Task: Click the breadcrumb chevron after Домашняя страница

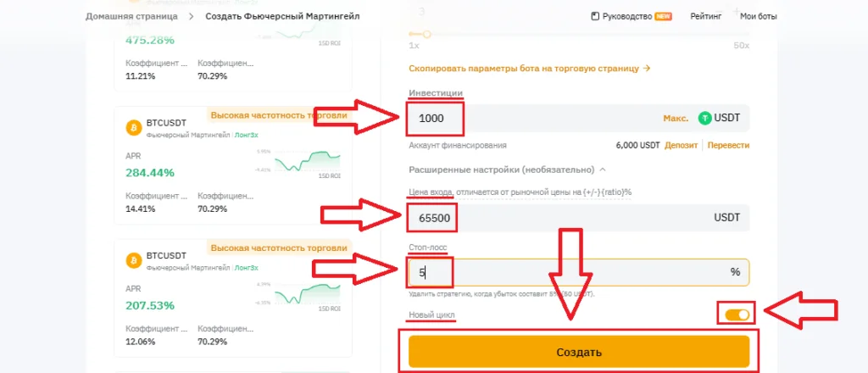Action: pyautogui.click(x=192, y=16)
